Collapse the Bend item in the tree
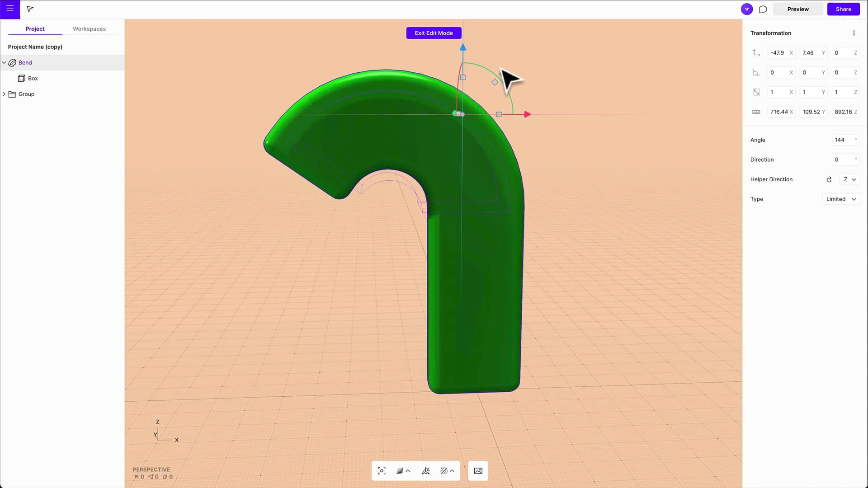Viewport: 868px width, 488px height. 4,62
